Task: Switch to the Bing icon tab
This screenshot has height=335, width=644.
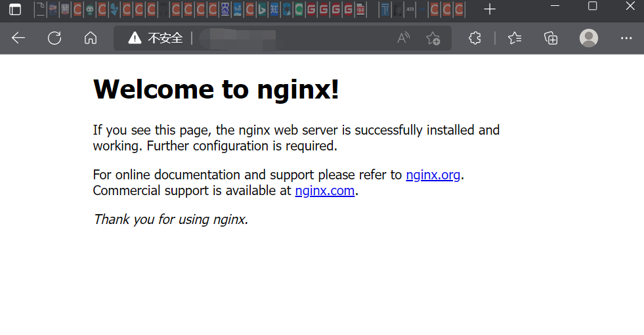Action: [x=262, y=9]
